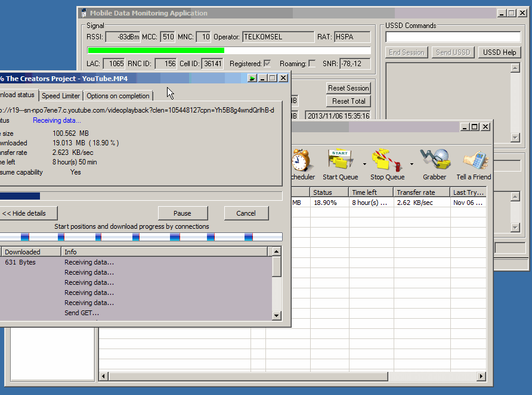Open the Scheduler with the alarm clock icon
This screenshot has height=395, width=532.
coord(302,161)
